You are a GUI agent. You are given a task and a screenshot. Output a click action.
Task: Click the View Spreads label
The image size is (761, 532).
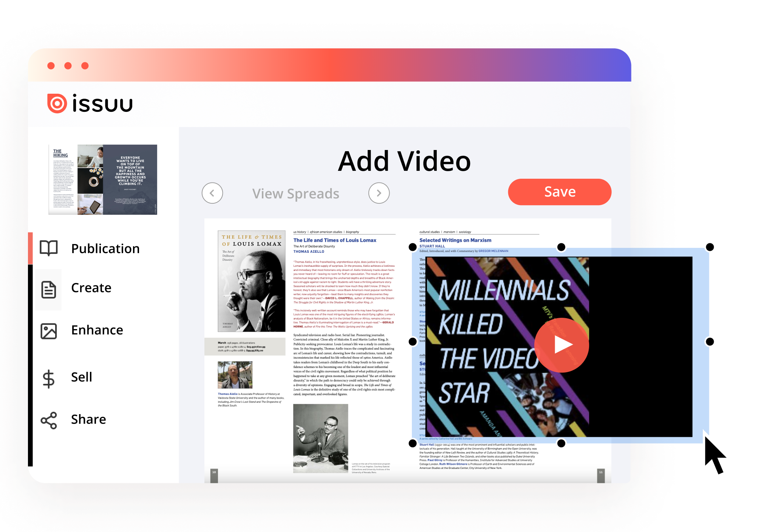pyautogui.click(x=295, y=194)
